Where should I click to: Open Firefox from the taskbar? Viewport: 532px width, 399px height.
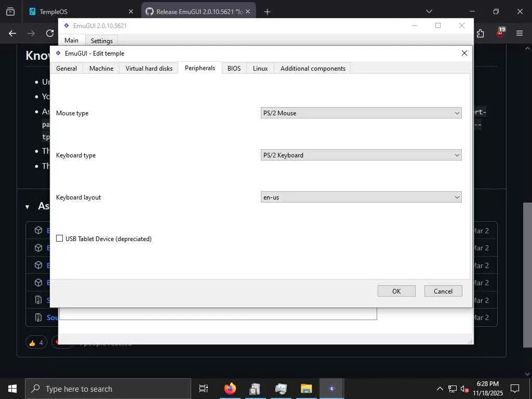tap(230, 389)
